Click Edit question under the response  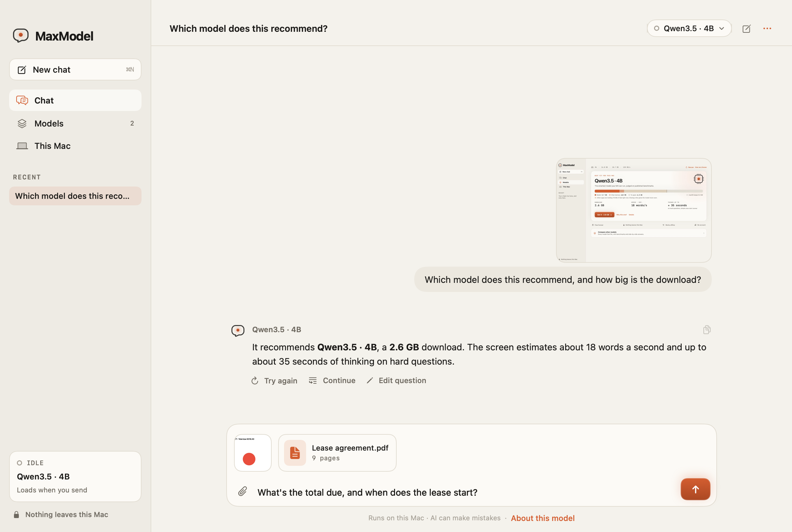(x=396, y=381)
